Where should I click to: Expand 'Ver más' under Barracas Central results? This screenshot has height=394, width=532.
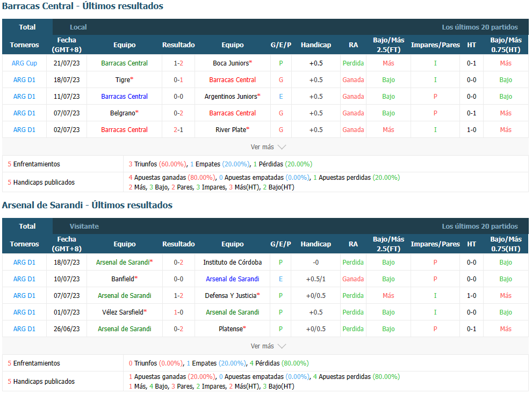pos(268,147)
